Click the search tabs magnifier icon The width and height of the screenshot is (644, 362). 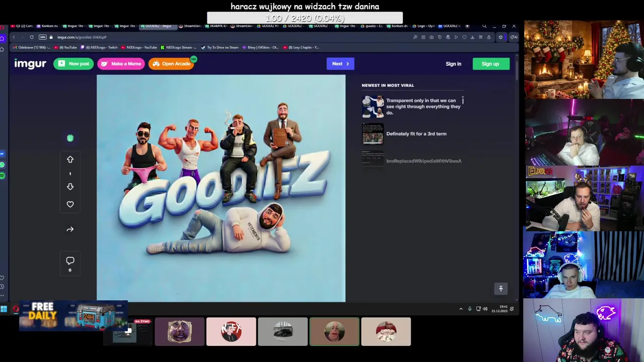point(485,26)
